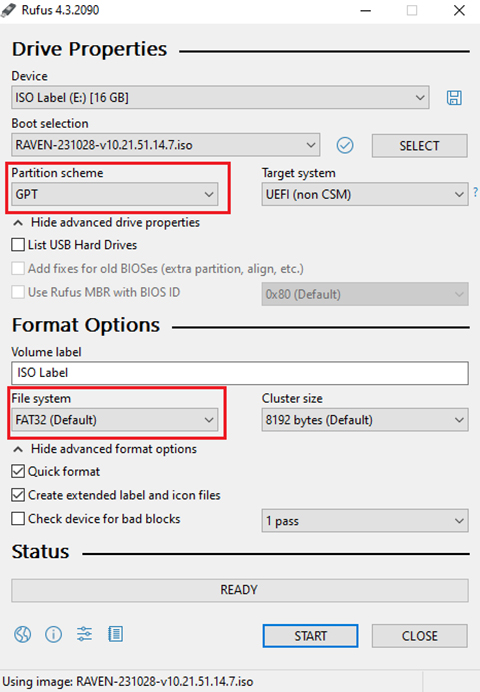Viewport: 480px width, 692px height.
Task: Enable Check device for bad blocks
Action: pos(18,519)
